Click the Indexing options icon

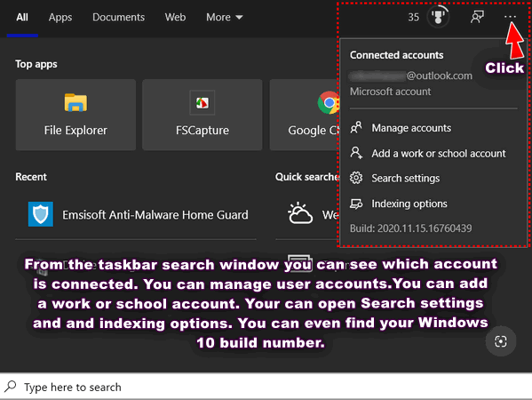(356, 204)
